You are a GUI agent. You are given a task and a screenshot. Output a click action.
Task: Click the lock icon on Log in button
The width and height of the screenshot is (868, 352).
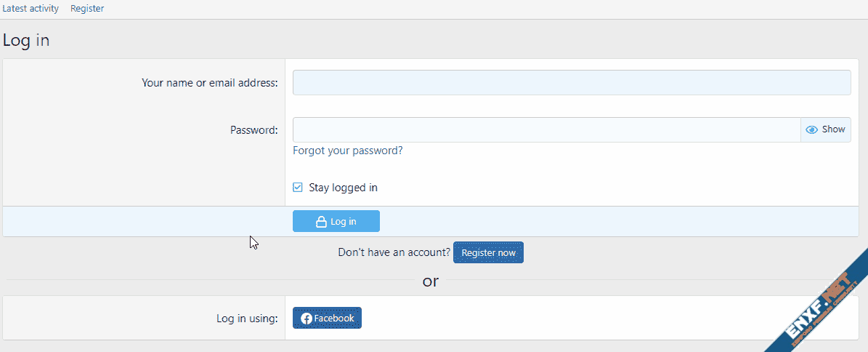(x=321, y=222)
